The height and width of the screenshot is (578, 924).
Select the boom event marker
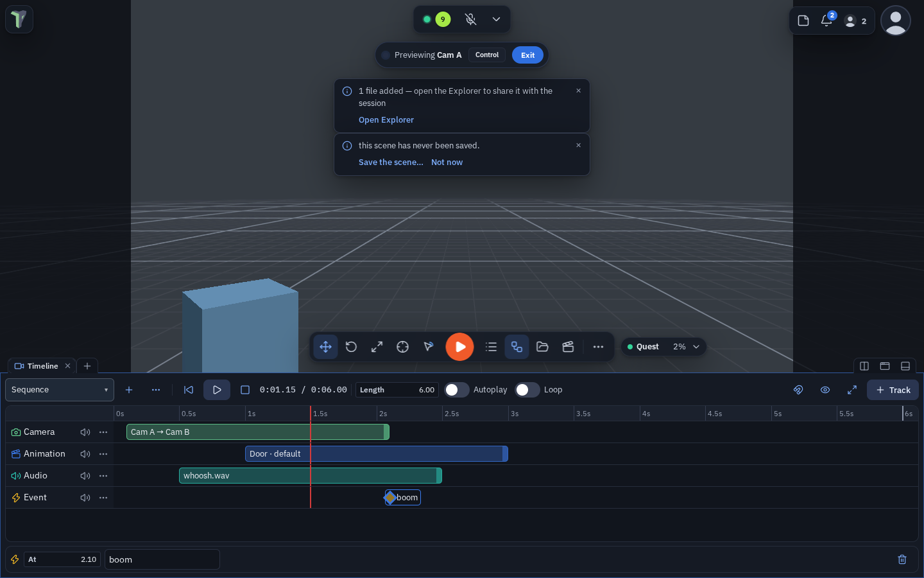tap(403, 498)
